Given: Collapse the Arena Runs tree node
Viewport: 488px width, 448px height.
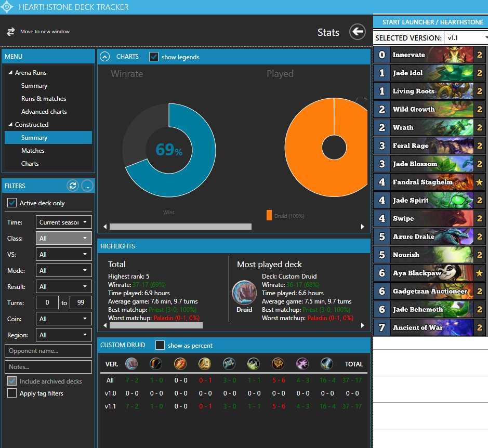Looking at the screenshot, I should click(x=10, y=73).
